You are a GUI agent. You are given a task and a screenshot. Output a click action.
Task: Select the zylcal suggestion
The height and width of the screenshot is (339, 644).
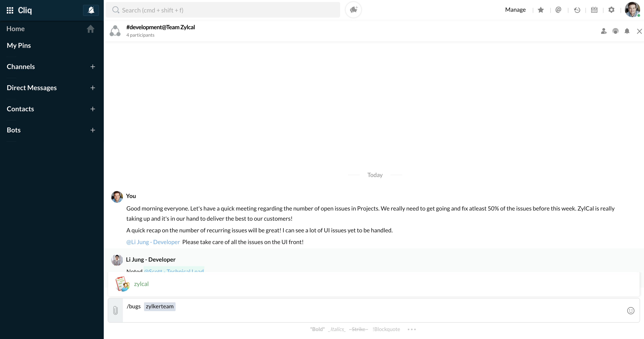click(373, 284)
